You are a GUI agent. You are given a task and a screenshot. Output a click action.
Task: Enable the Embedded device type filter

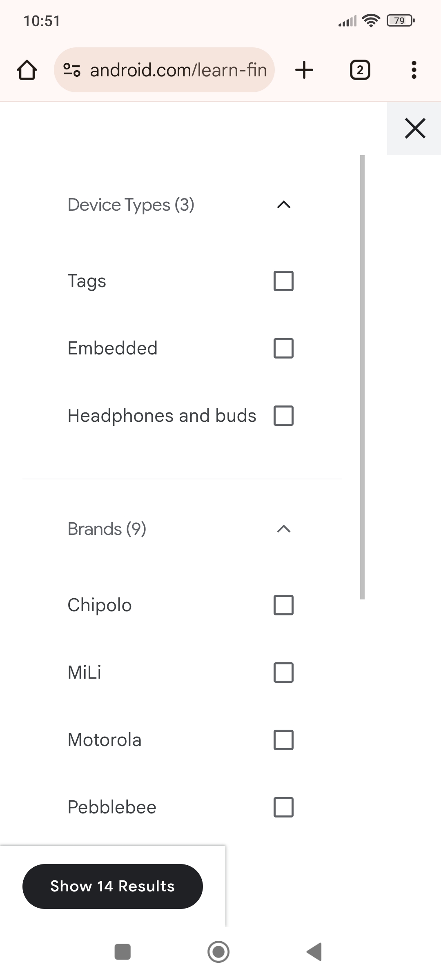(x=283, y=348)
